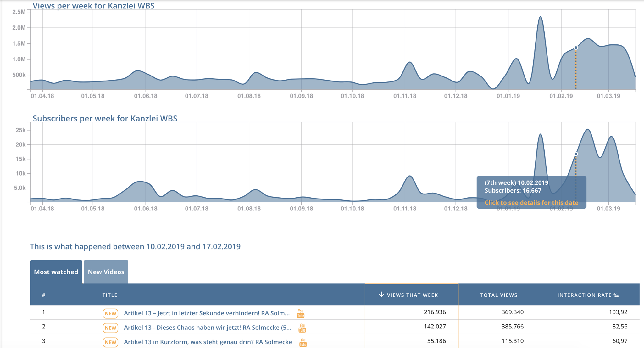This screenshot has width=644, height=348.
Task: Click highlighted data point on Subscribers per week chart
Action: click(x=576, y=154)
